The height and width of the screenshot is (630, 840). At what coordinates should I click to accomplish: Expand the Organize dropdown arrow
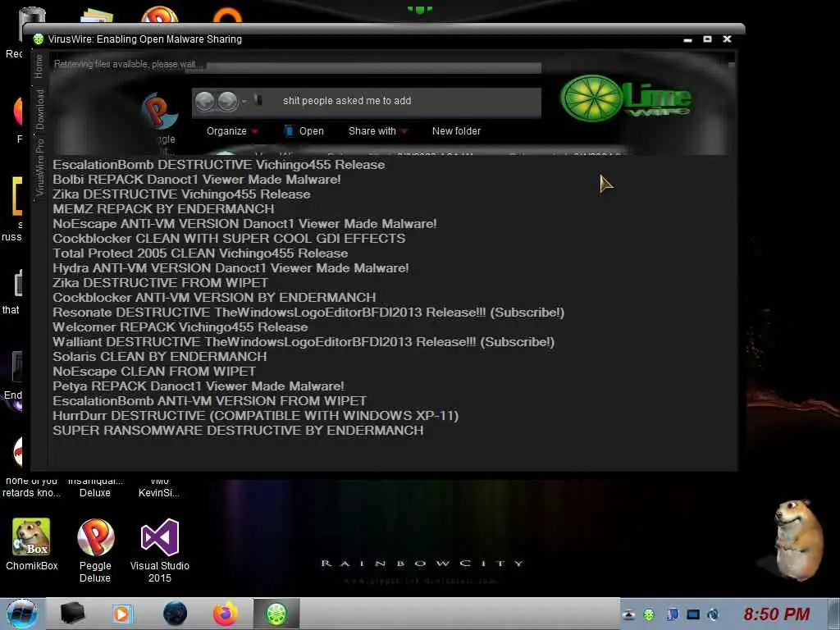point(254,132)
